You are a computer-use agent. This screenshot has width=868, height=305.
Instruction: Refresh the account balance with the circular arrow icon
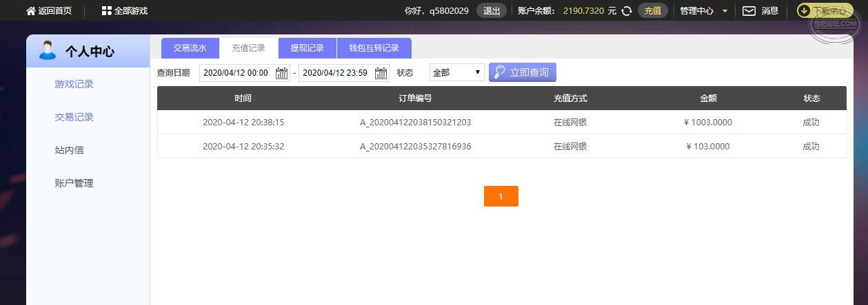click(627, 11)
